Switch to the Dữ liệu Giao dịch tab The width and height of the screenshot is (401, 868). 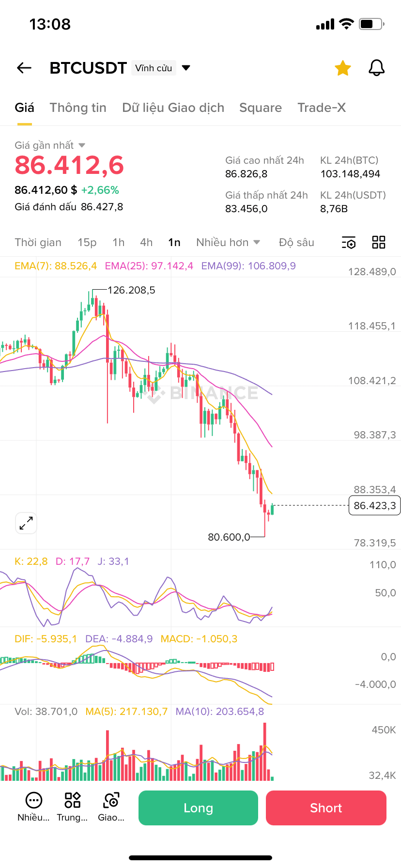(x=173, y=108)
